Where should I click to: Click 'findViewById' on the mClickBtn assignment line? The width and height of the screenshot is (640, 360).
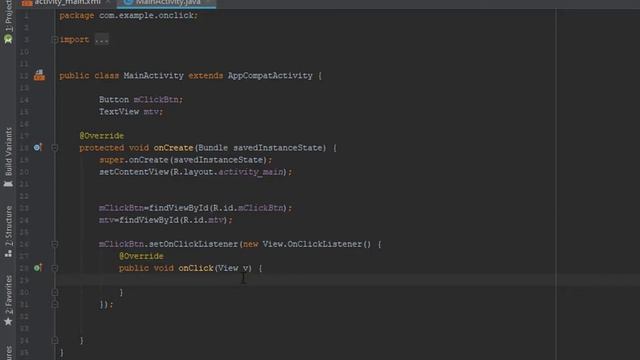coord(179,208)
